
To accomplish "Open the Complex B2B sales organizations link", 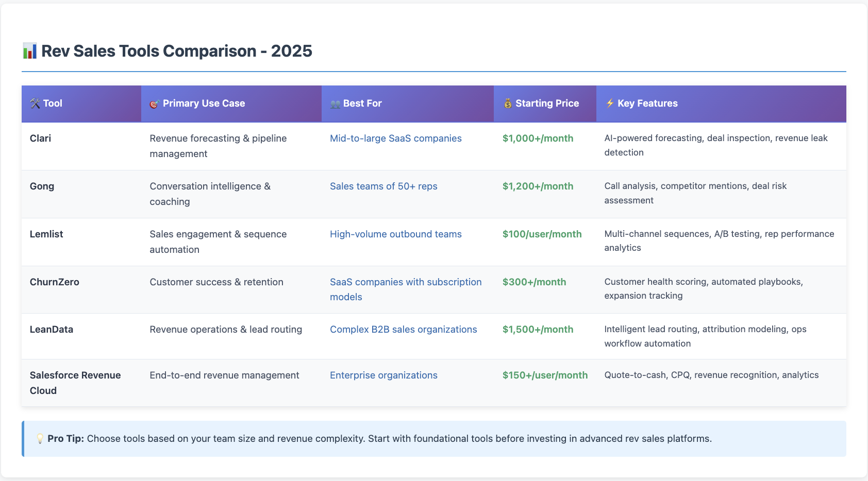I will coord(404,330).
